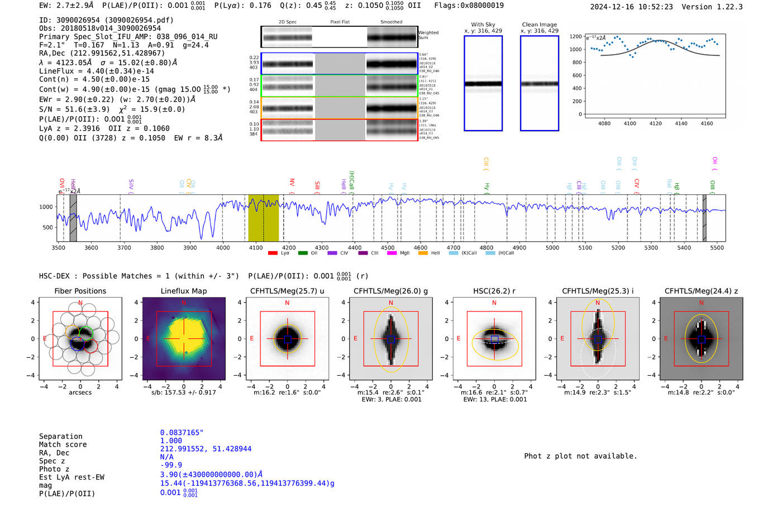Select the CFHTLS/Meg(26.0) g image

(391, 339)
